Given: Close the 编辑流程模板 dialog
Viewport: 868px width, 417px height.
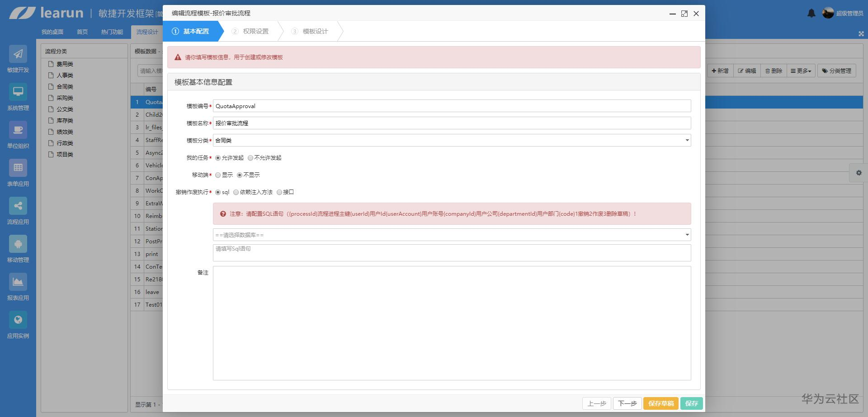Looking at the screenshot, I should tap(696, 14).
